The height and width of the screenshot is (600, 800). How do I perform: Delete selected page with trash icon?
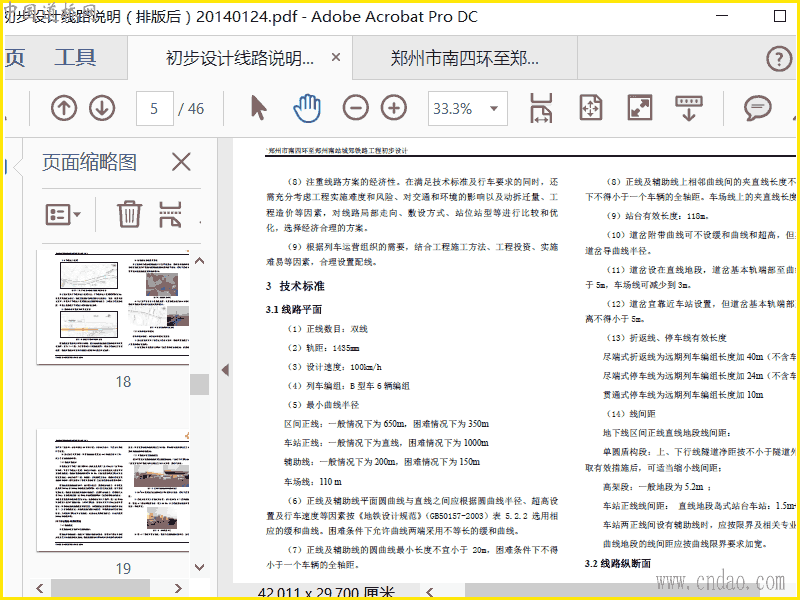(x=129, y=214)
